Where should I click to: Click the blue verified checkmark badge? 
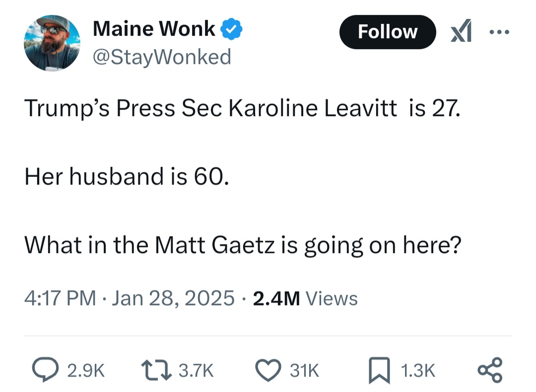click(x=231, y=29)
